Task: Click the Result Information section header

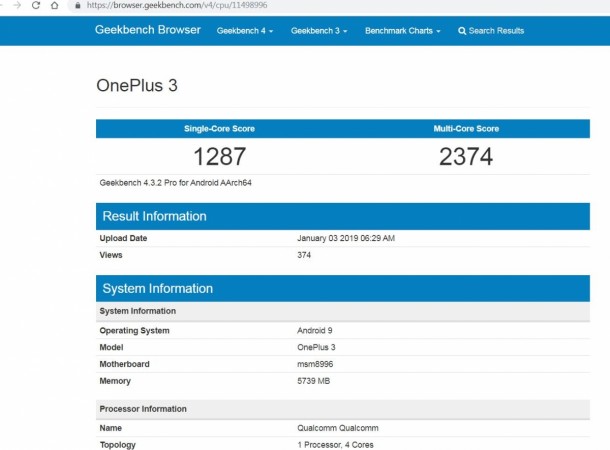Action: pos(343,216)
